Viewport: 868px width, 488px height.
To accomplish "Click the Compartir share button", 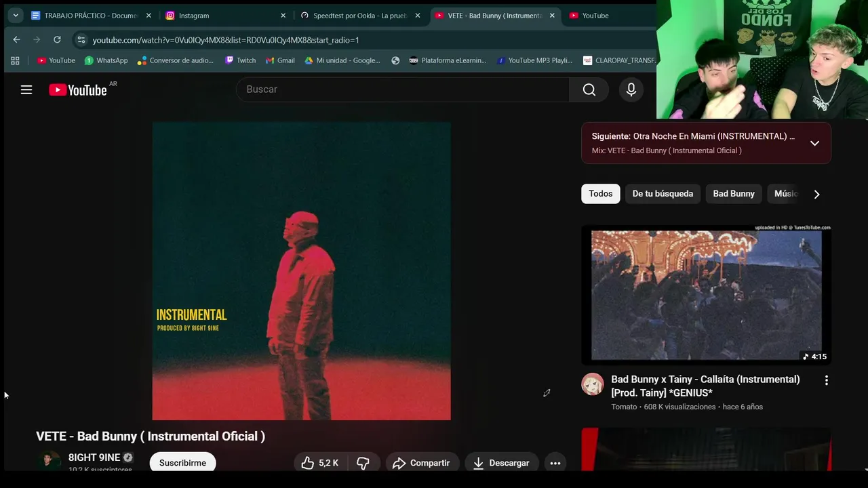I will pos(422,463).
